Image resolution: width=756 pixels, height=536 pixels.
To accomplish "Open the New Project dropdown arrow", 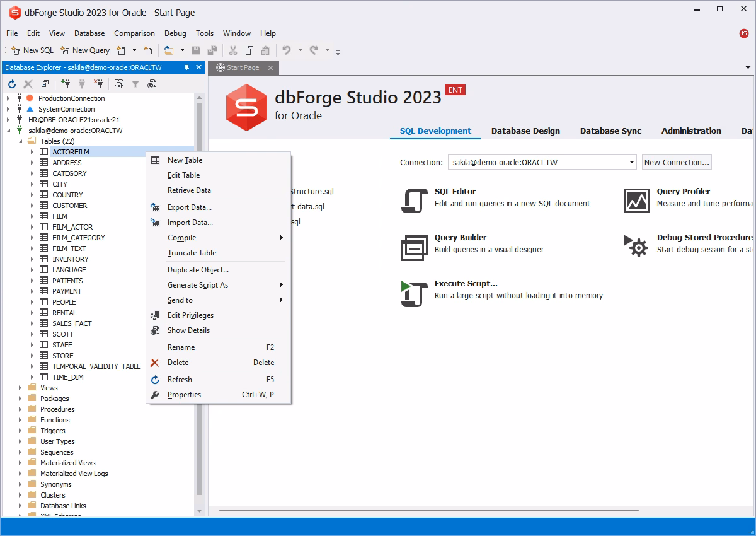I will tap(134, 50).
